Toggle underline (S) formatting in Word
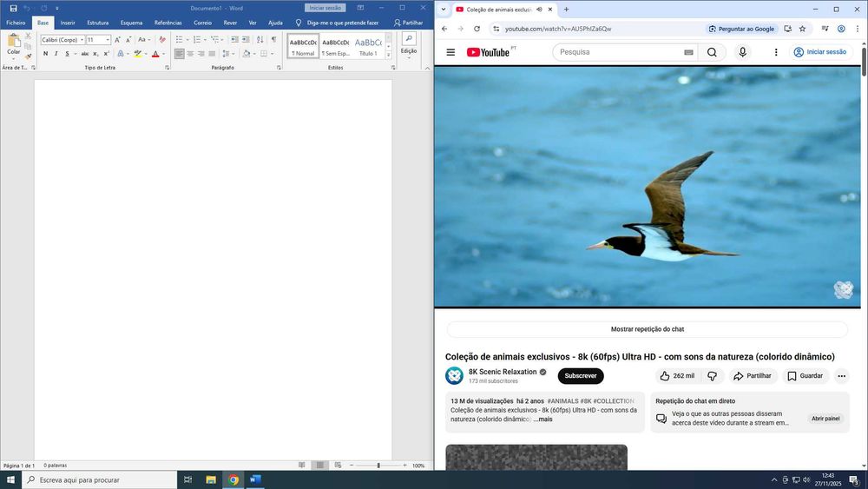Image resolution: width=868 pixels, height=489 pixels. click(x=67, y=54)
